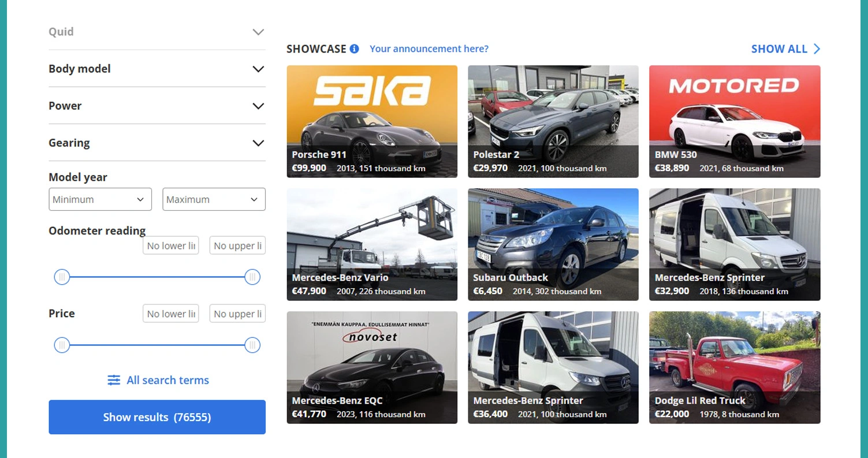The height and width of the screenshot is (458, 868).
Task: Click the filter icon beside All search terms
Action: [x=113, y=379]
